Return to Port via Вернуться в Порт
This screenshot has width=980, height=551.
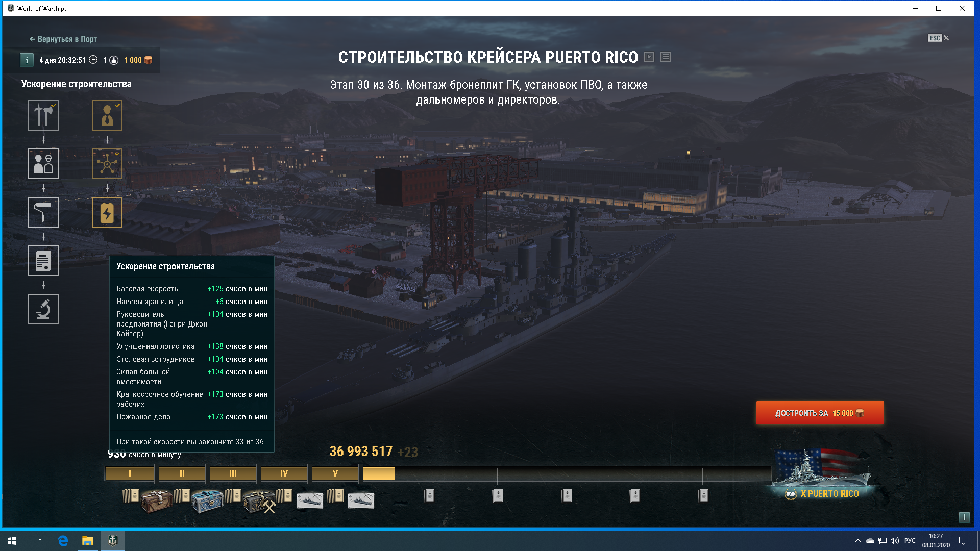click(x=63, y=39)
